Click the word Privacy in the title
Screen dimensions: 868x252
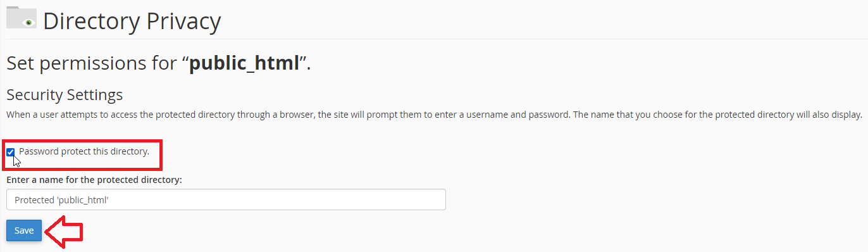pyautogui.click(x=183, y=21)
